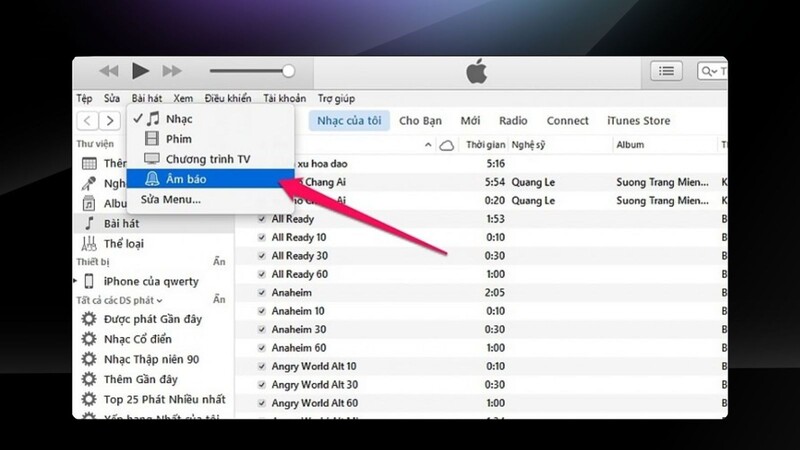This screenshot has width=800, height=450.
Task: Open the Tài khoản menu
Action: coord(285,98)
